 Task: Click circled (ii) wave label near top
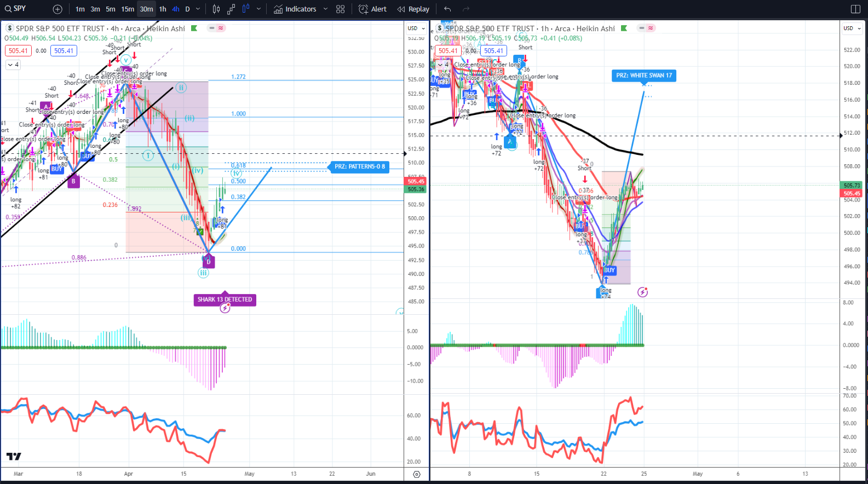click(181, 88)
